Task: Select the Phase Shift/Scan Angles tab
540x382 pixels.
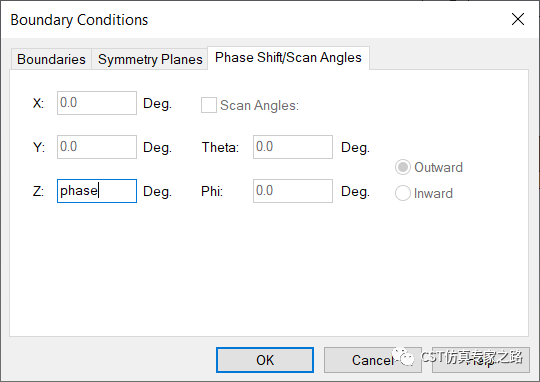Action: point(288,58)
